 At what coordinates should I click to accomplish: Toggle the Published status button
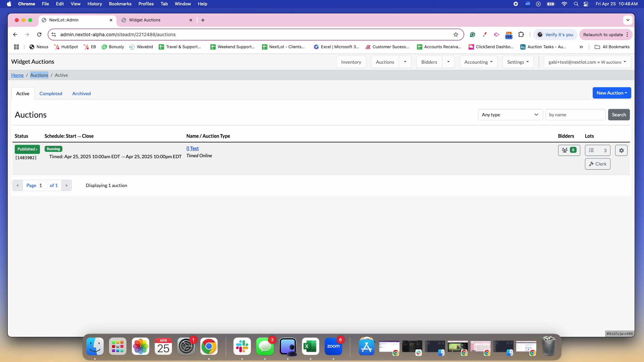tap(27, 149)
